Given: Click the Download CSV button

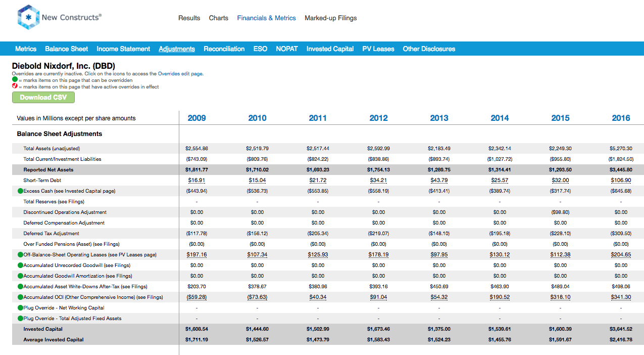Looking at the screenshot, I should click(x=43, y=98).
